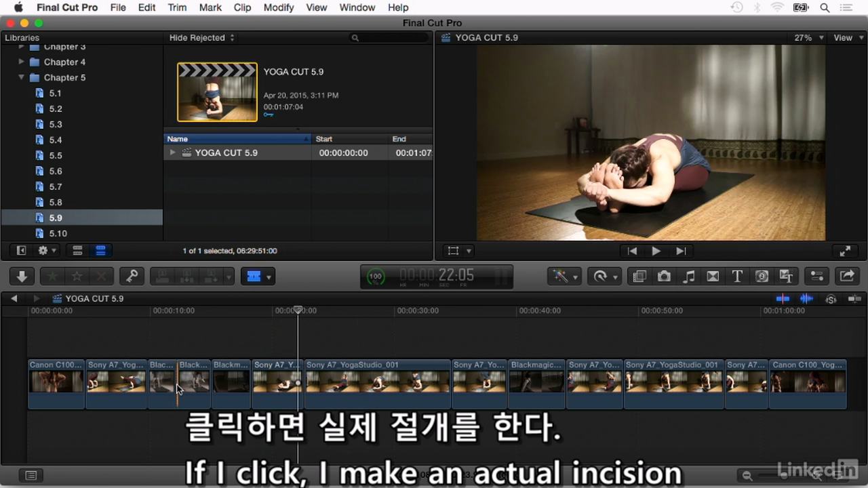This screenshot has height=488, width=868.
Task: Switch browser to filmstrip view
Action: coord(77,251)
